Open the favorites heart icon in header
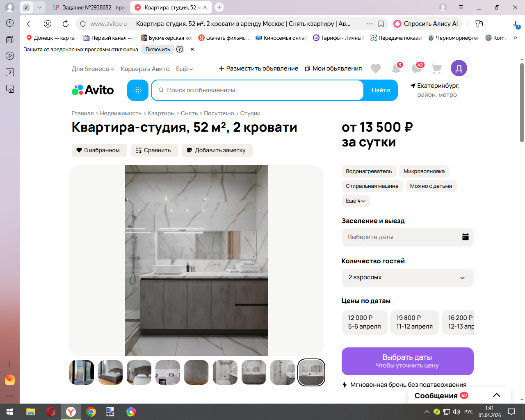Viewport: 525px width, 420px height. (x=375, y=68)
